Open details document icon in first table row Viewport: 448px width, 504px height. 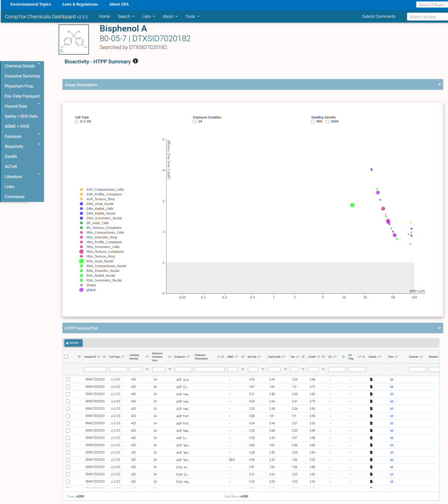point(371,380)
